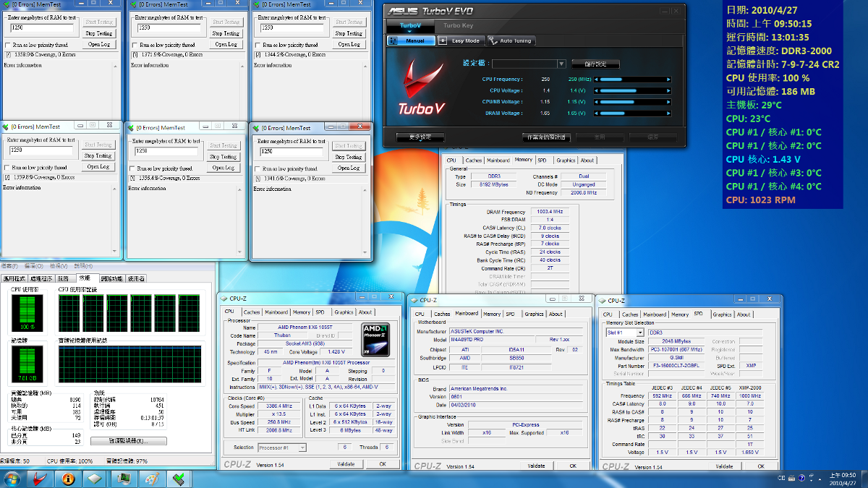Toggle low priority in MemTest with 1356.4% coverage
This screenshot has width=868, height=488.
[x=132, y=168]
